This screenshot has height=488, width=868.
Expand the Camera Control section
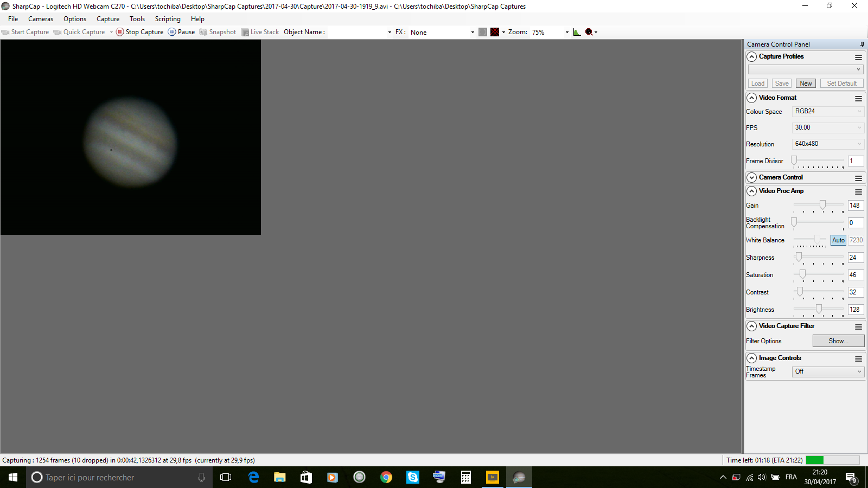751,177
